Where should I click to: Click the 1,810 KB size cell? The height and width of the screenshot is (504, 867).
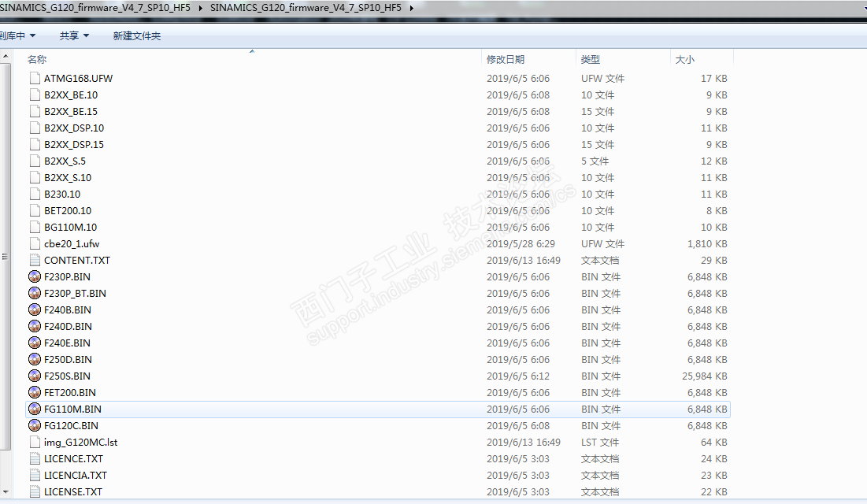707,243
